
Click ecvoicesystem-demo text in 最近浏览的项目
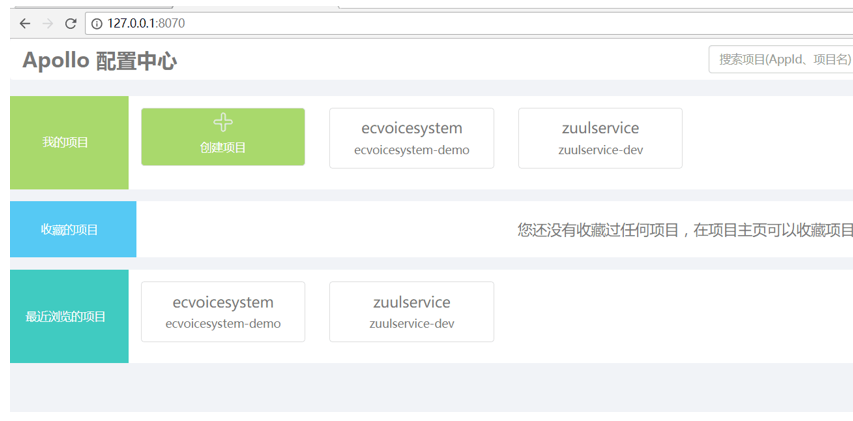(223, 324)
